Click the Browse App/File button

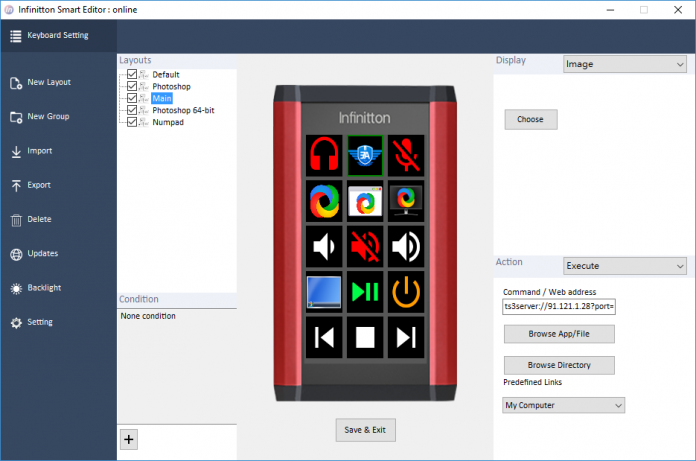tap(559, 334)
